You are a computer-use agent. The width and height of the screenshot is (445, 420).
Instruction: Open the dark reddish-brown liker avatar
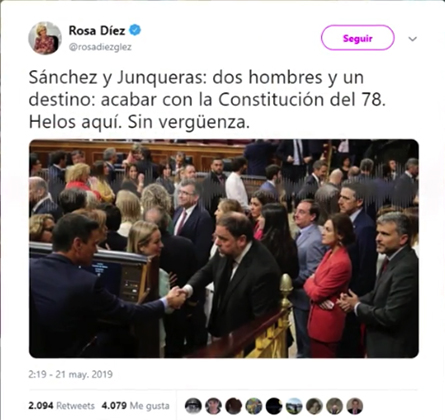pos(234,406)
